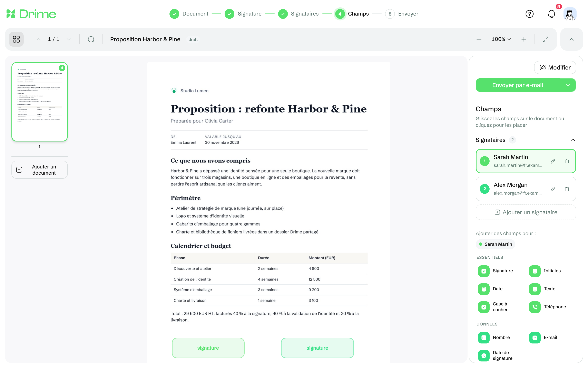
Task: Click the Drime logo
Action: pyautogui.click(x=31, y=14)
